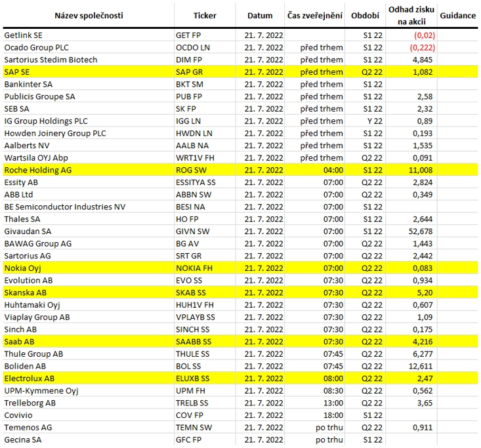Click the 'Odhad zisku na akcii' header
Screen dimensions: 481x448
tap(411, 16)
